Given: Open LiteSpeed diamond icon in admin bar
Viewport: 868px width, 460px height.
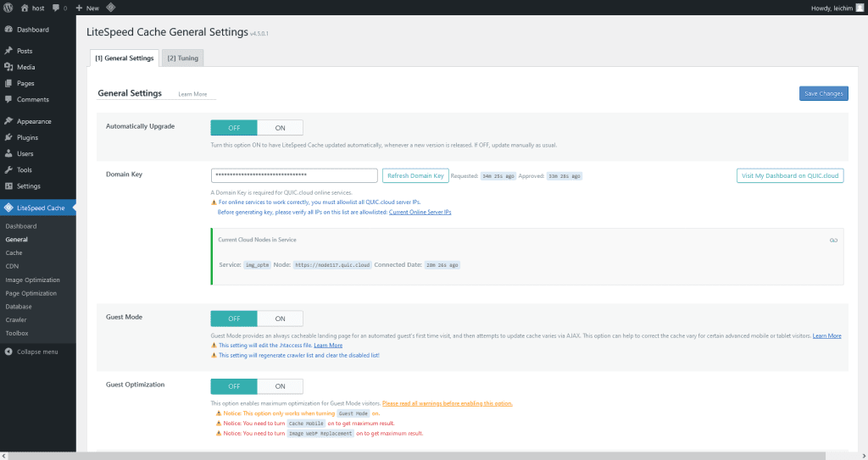Looking at the screenshot, I should [x=111, y=7].
